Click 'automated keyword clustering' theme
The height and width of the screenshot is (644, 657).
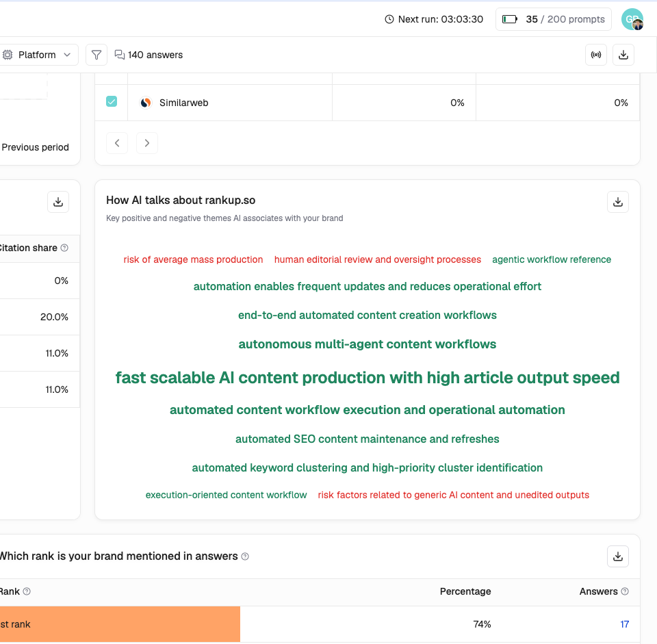pos(367,468)
